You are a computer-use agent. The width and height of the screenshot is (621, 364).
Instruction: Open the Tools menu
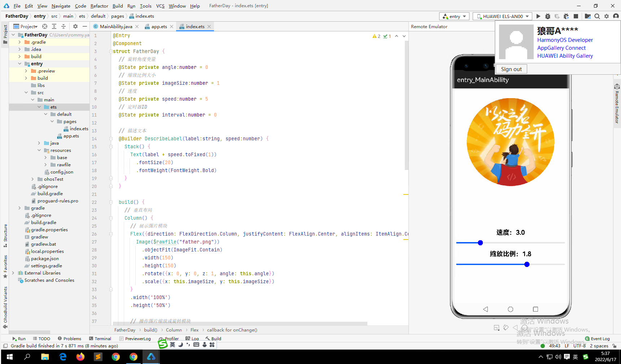pyautogui.click(x=145, y=6)
